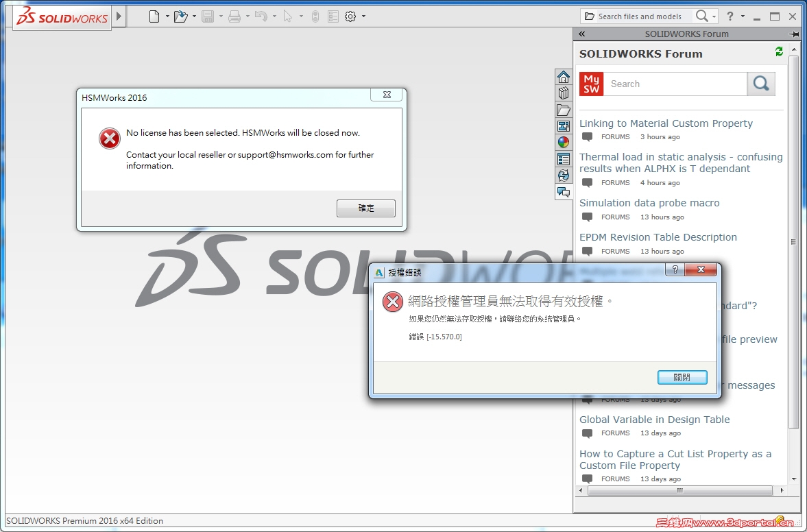
Task: Open Custom Properties tab icon
Action: (x=564, y=159)
